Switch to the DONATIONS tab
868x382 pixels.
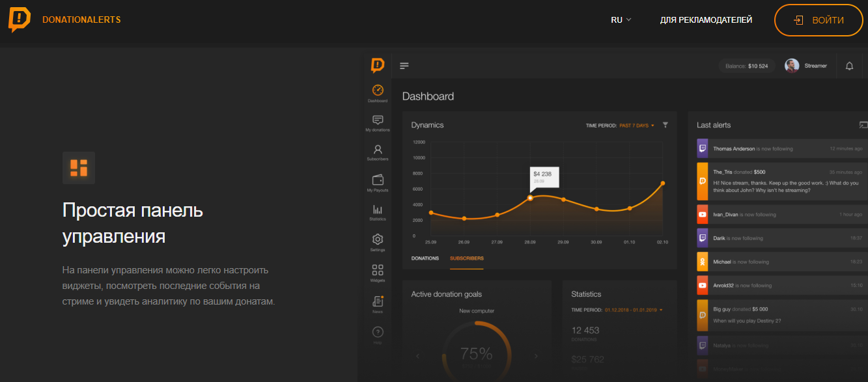point(425,258)
